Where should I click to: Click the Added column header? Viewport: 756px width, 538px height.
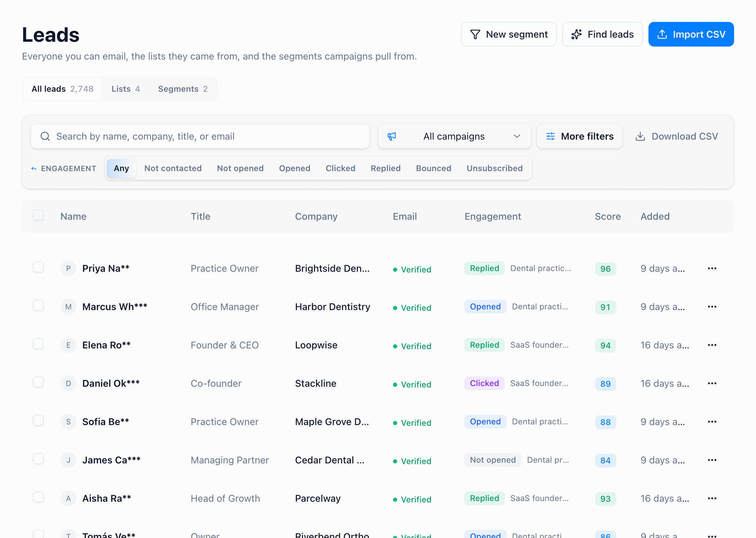655,217
